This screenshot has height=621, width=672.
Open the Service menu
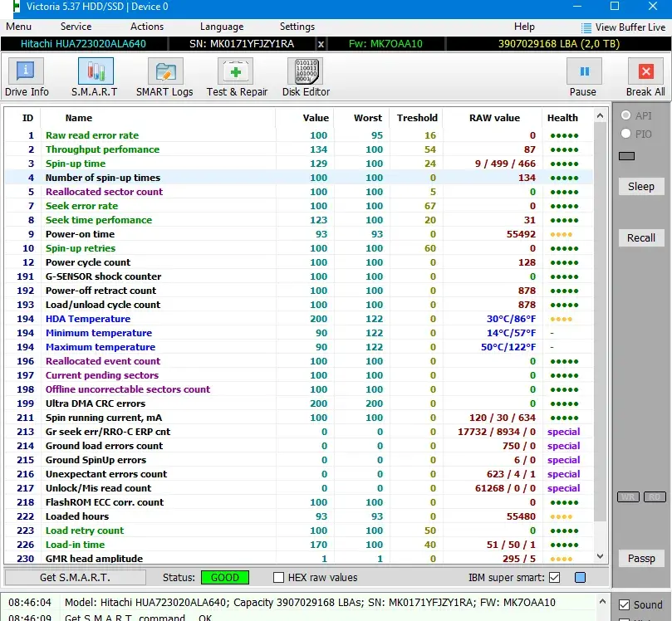tap(76, 27)
